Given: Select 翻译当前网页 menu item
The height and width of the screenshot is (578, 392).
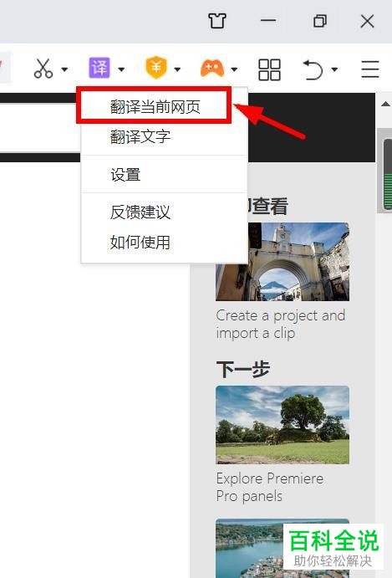Looking at the screenshot, I should [x=155, y=106].
